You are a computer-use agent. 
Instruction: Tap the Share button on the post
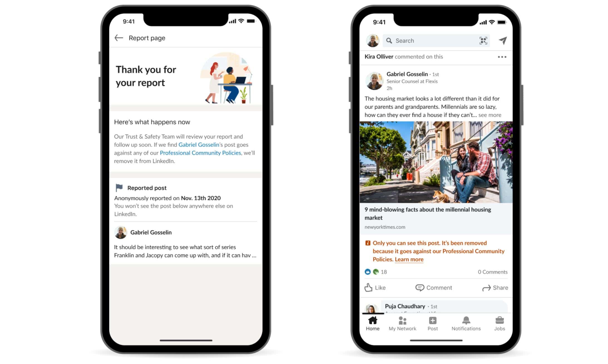(x=495, y=287)
